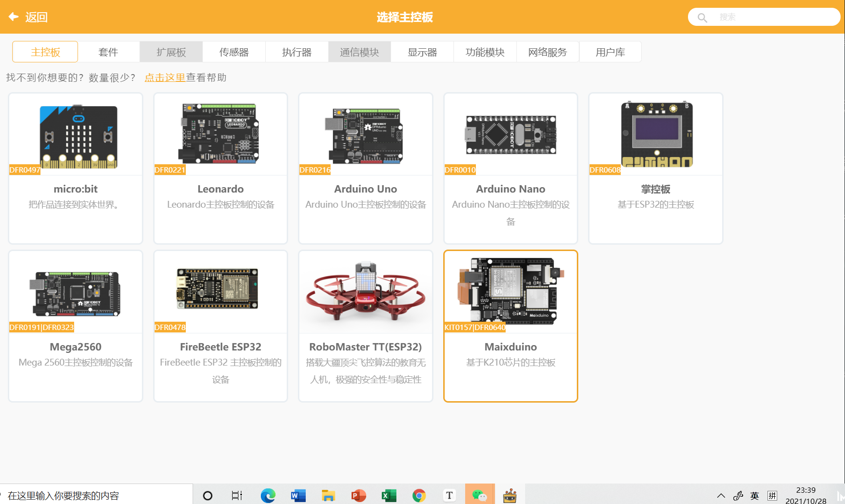Click the Arduino Nano title text

tap(511, 189)
